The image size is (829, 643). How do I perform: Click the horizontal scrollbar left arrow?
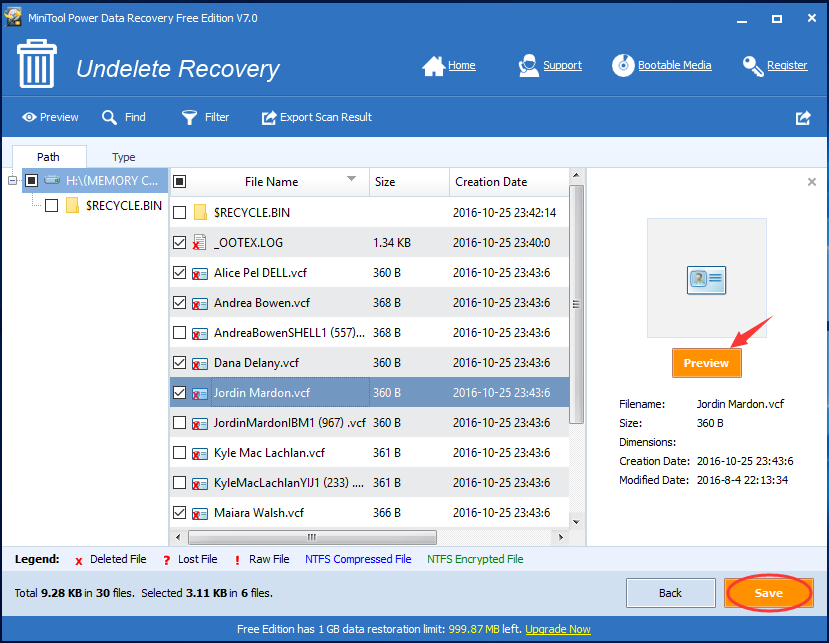click(178, 537)
